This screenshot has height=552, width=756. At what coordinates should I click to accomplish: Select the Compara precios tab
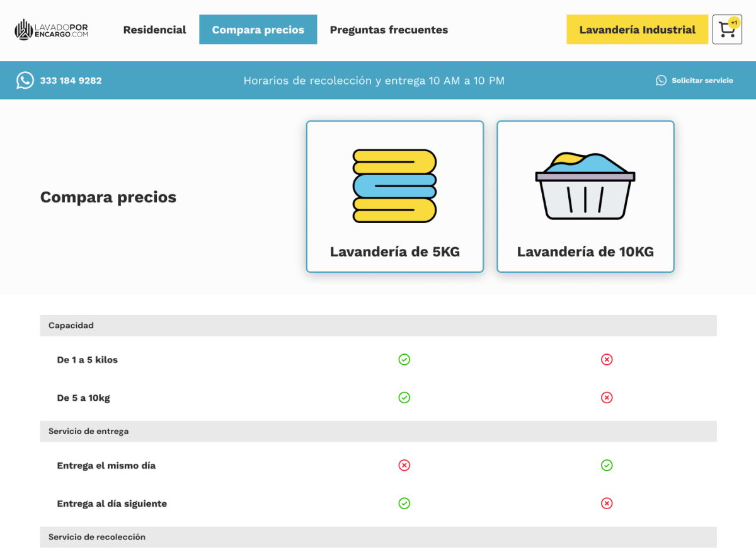tap(258, 30)
